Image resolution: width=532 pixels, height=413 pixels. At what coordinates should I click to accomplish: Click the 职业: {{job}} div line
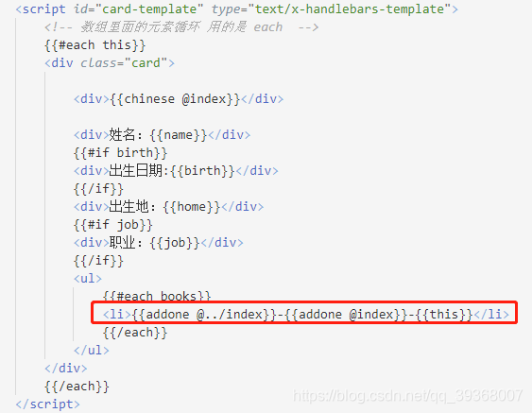[159, 243]
